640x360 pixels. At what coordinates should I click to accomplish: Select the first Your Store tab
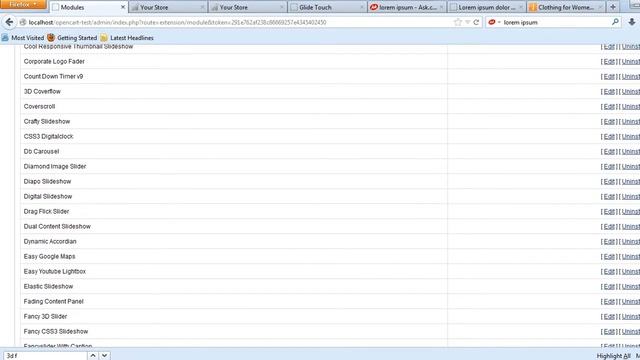pos(167,7)
